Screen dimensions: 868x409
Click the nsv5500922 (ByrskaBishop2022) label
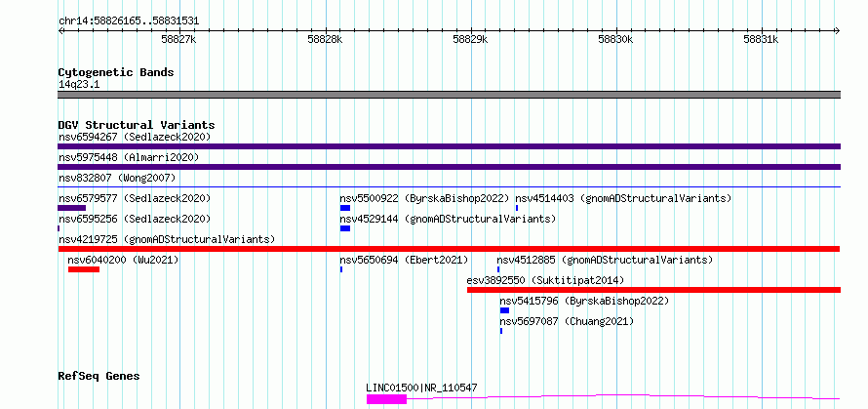tap(424, 198)
